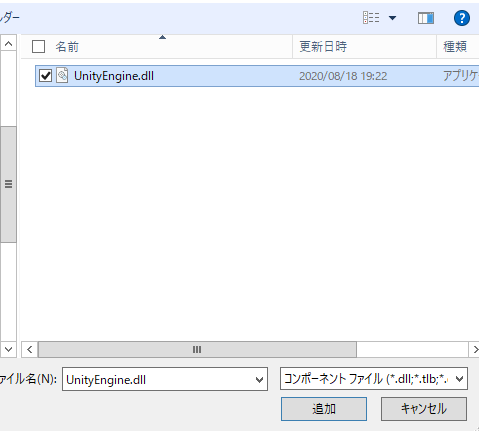Click the キャンセル button
The image size is (479, 431).
(x=424, y=409)
